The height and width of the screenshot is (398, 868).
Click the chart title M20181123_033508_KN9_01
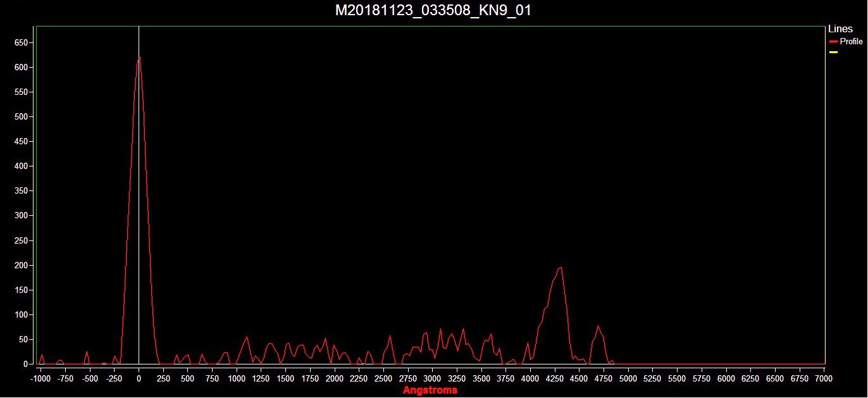click(x=433, y=11)
